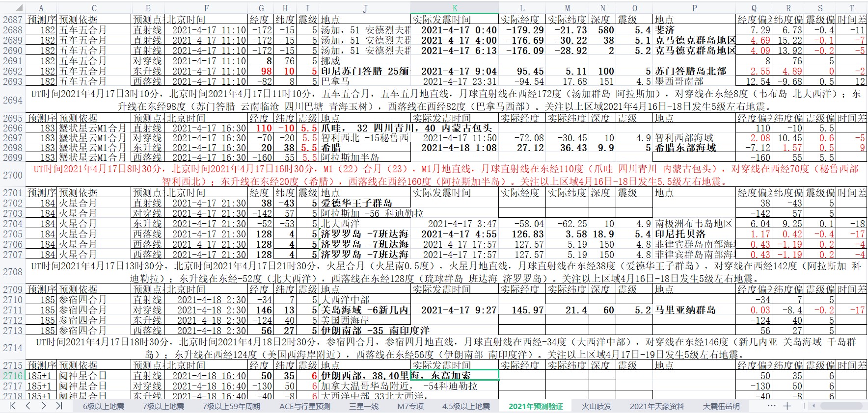Select cell containing 苏门答腊岛北部

(695, 71)
